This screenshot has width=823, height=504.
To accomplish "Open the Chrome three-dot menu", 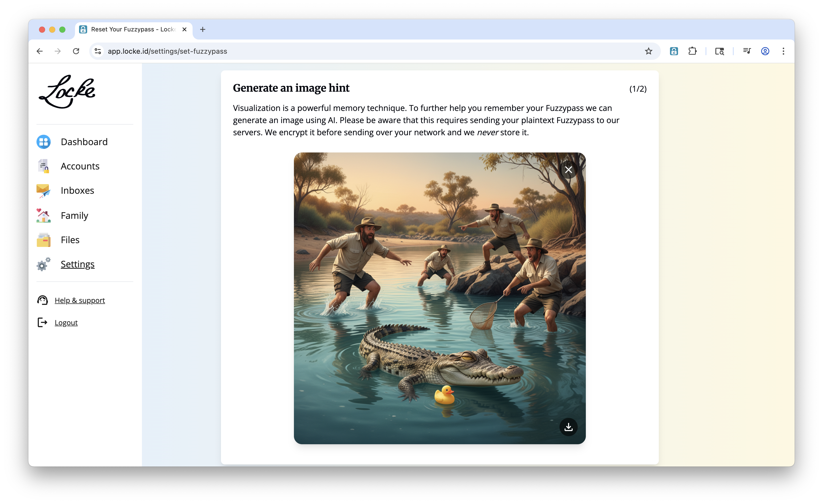I will pyautogui.click(x=783, y=51).
